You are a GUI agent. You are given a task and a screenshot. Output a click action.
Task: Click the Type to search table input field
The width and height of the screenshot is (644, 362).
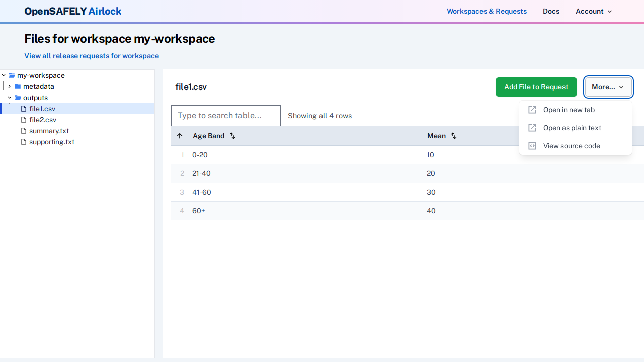(225, 116)
